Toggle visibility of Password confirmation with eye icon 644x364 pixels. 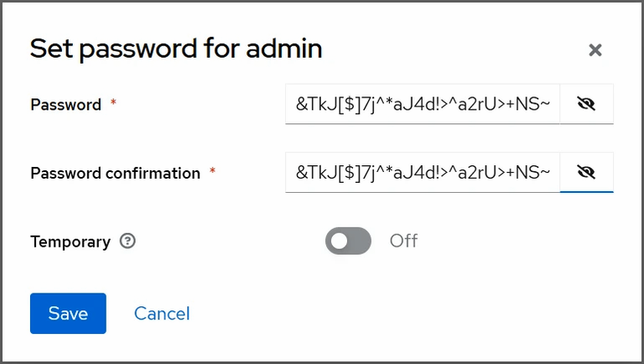(x=586, y=172)
